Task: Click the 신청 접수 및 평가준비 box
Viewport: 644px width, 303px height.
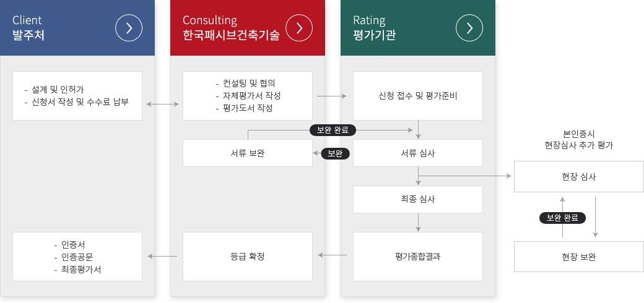Action: [418, 96]
